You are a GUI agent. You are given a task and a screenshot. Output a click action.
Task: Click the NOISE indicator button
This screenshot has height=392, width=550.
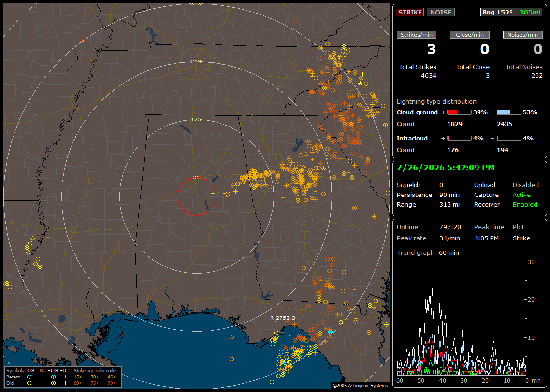(x=441, y=12)
